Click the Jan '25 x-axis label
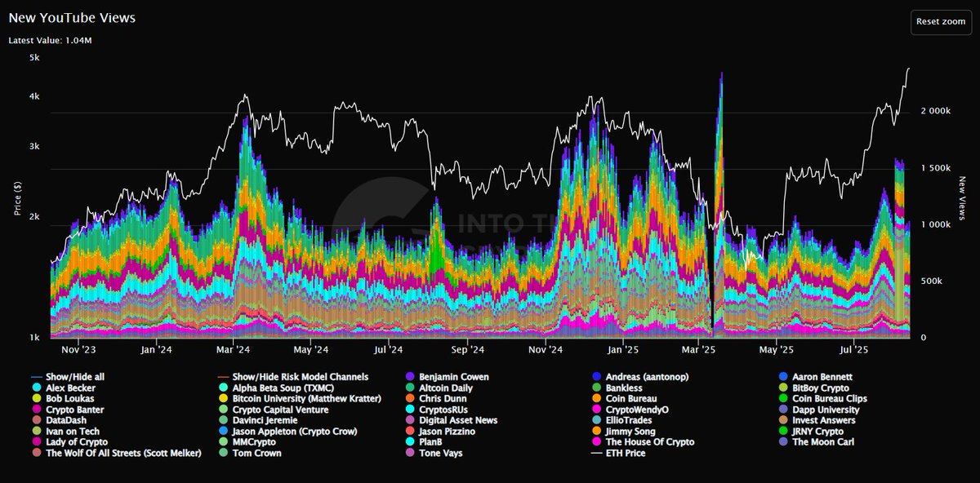This screenshot has height=483, width=980. (x=623, y=349)
